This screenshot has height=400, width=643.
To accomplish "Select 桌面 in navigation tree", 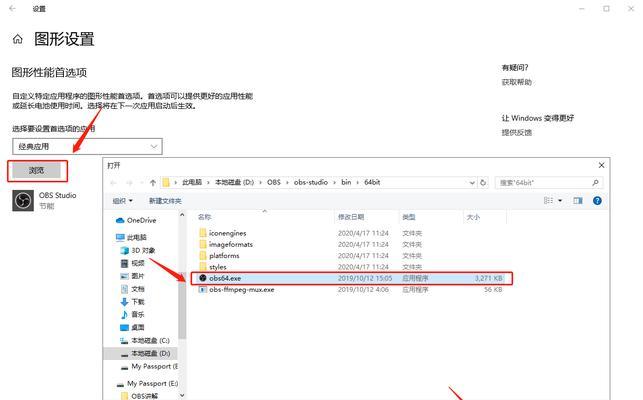I will tap(132, 327).
